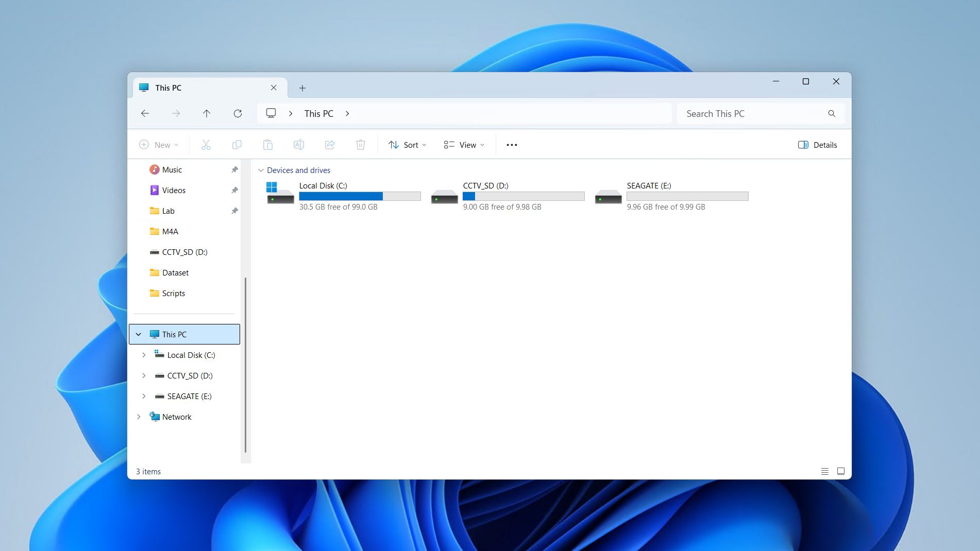The image size is (980, 551).
Task: Switch to details list view icon
Action: (825, 471)
